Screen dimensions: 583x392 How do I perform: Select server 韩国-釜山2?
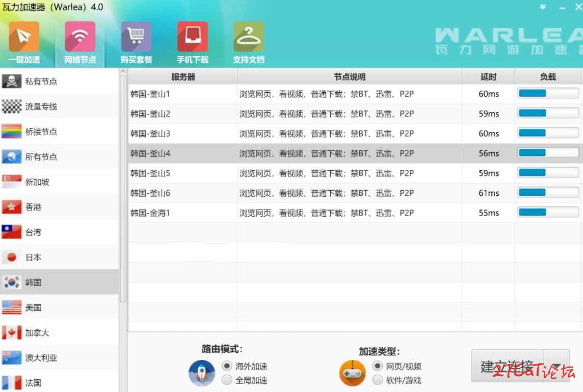[354, 114]
